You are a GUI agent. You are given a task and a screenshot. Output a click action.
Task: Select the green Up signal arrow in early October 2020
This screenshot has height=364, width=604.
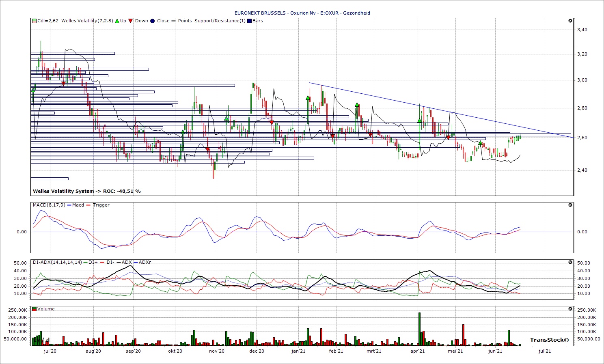(x=183, y=132)
